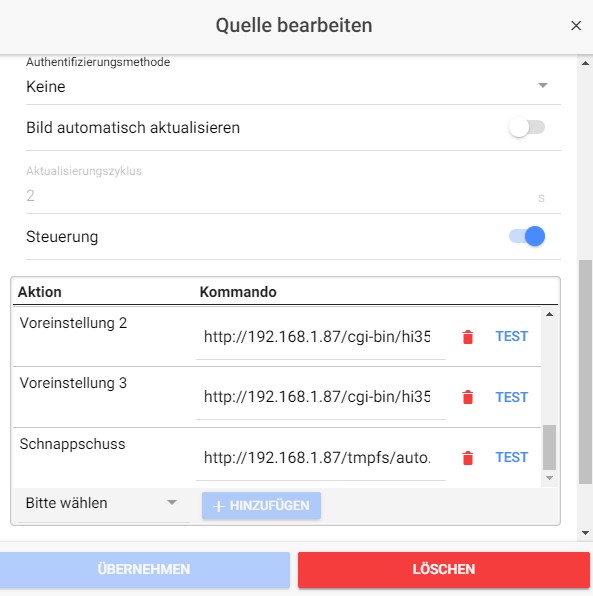Test the Voreinstellung 2 command
Image resolution: width=593 pixels, height=596 pixels.
click(x=512, y=336)
